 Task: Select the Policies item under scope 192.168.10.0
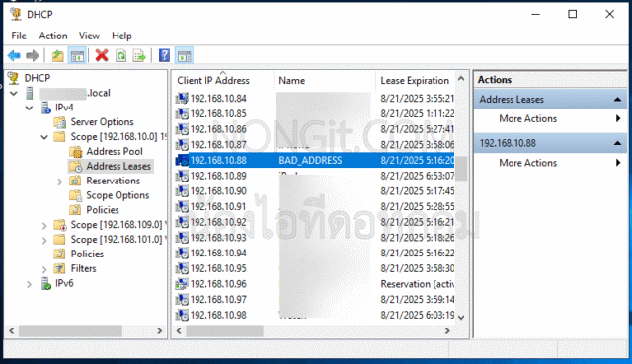point(103,210)
